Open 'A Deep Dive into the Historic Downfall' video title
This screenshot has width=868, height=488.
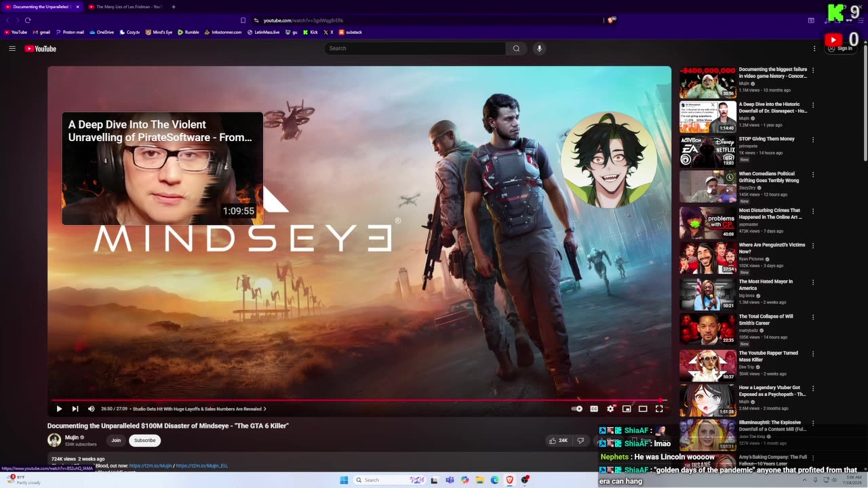click(x=772, y=108)
